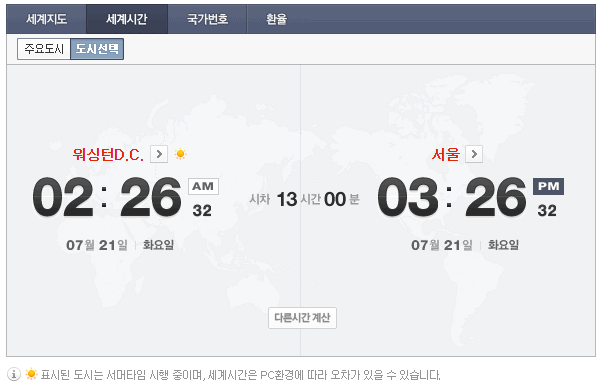
Task: Click 화요일 under the Washington clock
Action: (158, 245)
